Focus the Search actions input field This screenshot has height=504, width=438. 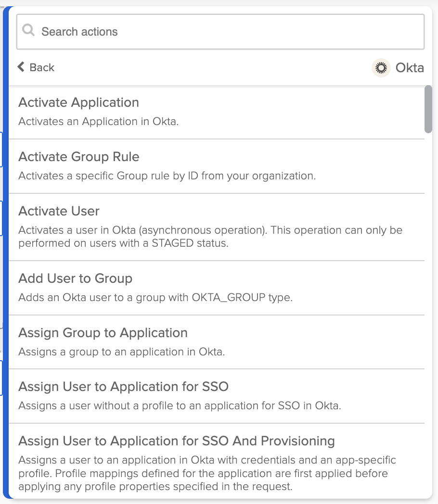click(226, 32)
